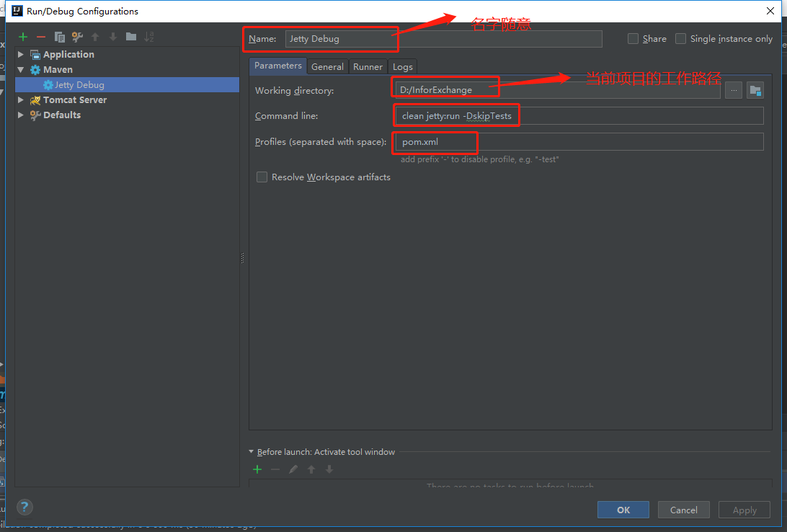This screenshot has height=532, width=787.
Task: Open the Logs tab
Action: pyautogui.click(x=402, y=66)
